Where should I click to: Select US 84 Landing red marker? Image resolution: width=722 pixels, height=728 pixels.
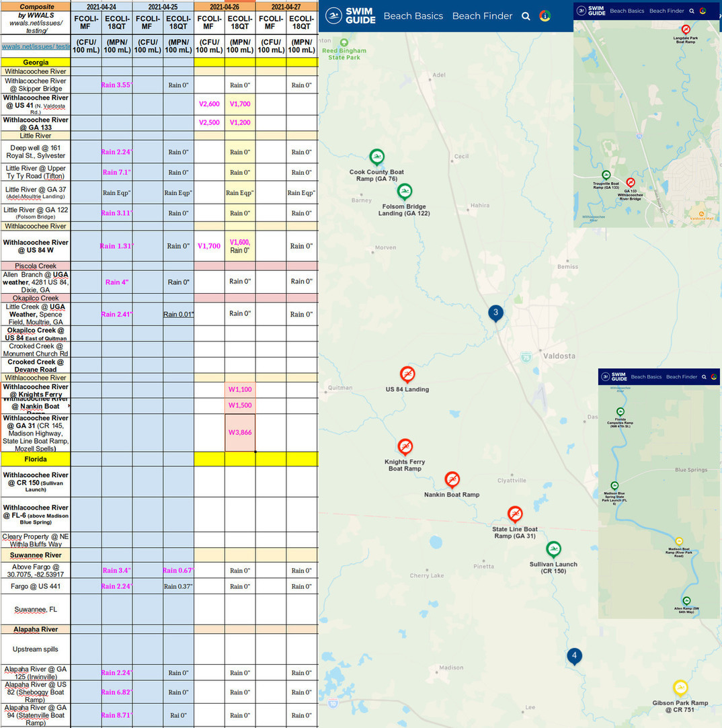(407, 374)
